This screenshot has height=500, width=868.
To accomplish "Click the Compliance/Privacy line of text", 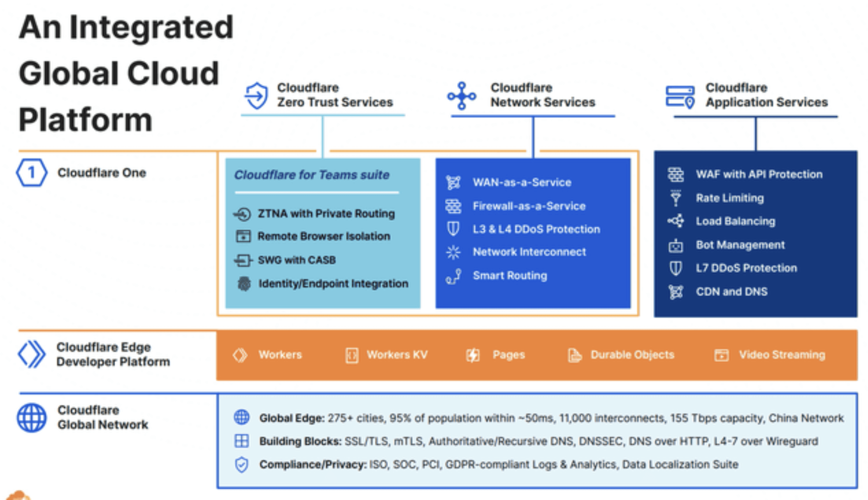I will [499, 465].
